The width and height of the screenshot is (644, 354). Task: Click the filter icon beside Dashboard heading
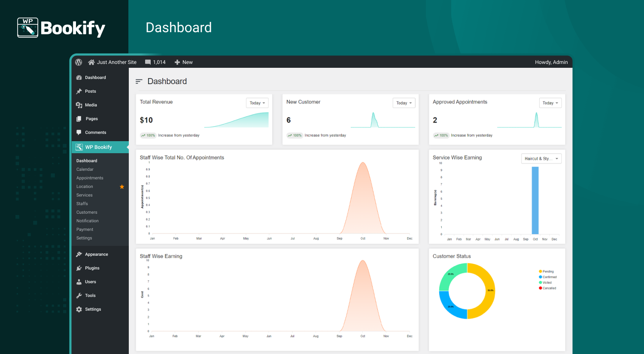click(x=139, y=81)
